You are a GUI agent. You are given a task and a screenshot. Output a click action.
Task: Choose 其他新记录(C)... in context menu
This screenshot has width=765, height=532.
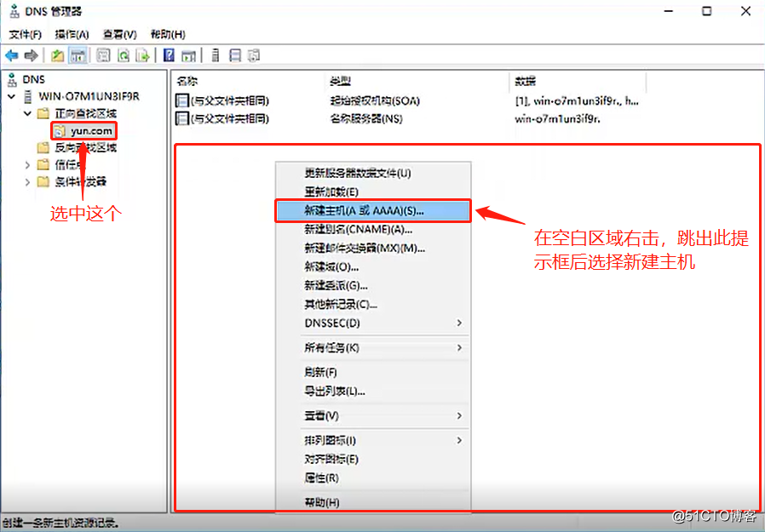tap(373, 304)
